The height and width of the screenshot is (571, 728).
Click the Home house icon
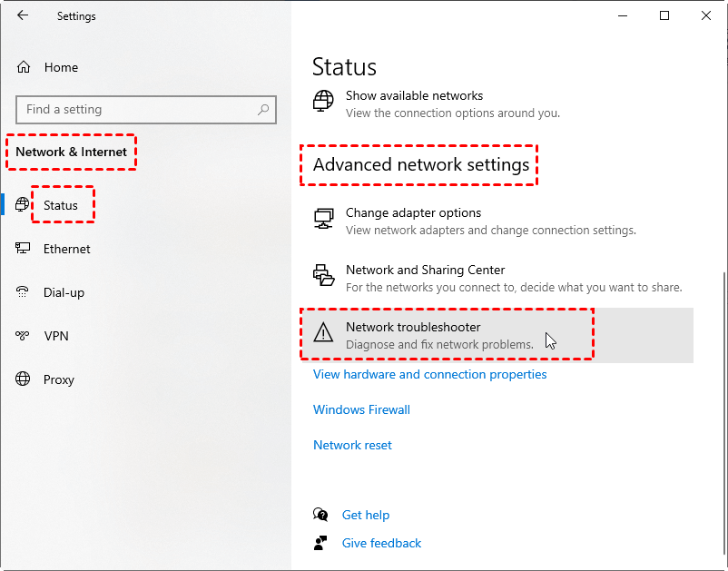[x=24, y=67]
